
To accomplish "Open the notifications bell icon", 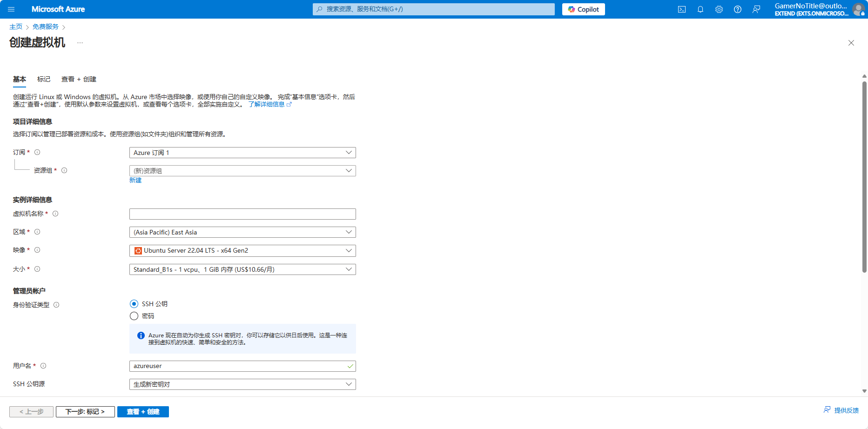I will pos(700,9).
